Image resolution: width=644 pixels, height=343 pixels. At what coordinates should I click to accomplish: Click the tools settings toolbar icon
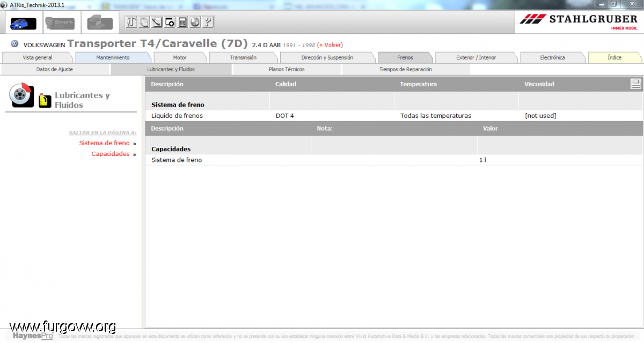131,22
